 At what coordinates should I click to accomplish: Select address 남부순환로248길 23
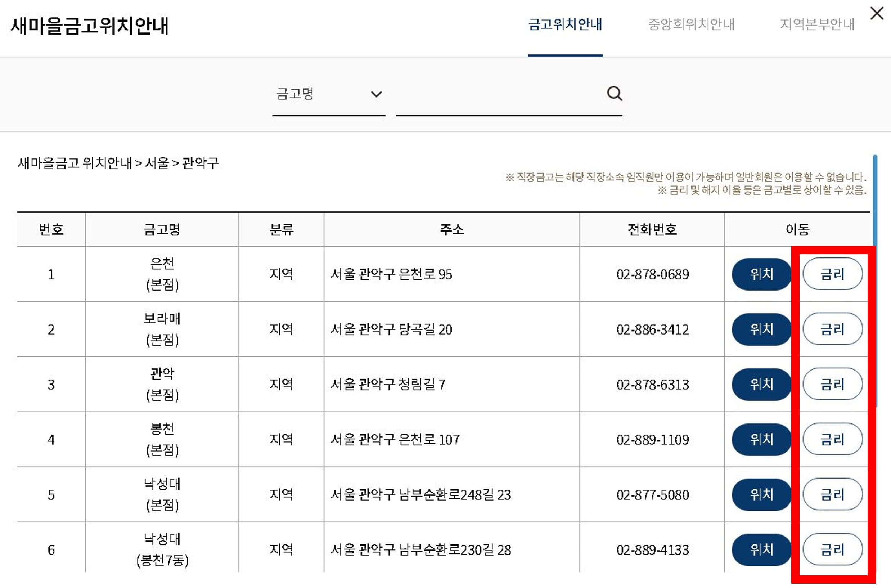tap(455, 495)
